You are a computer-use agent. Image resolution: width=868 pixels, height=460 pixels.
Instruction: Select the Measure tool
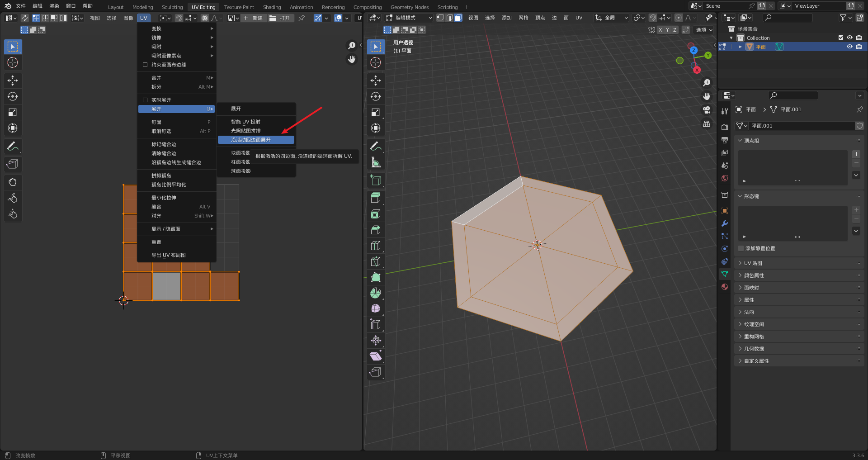pos(376,162)
